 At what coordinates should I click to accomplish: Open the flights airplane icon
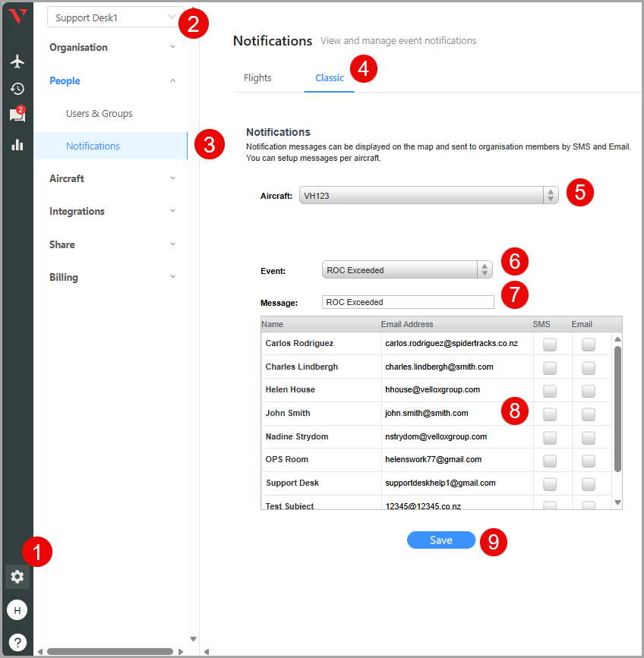(17, 61)
